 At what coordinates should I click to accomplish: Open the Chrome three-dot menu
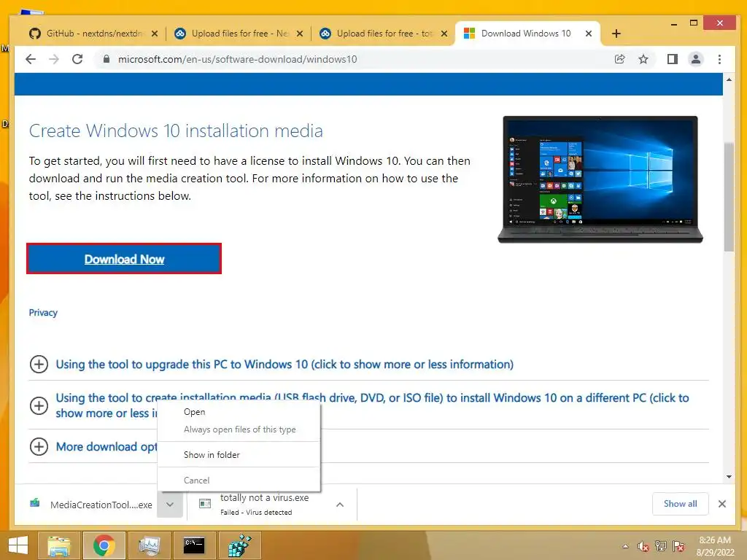coord(719,59)
